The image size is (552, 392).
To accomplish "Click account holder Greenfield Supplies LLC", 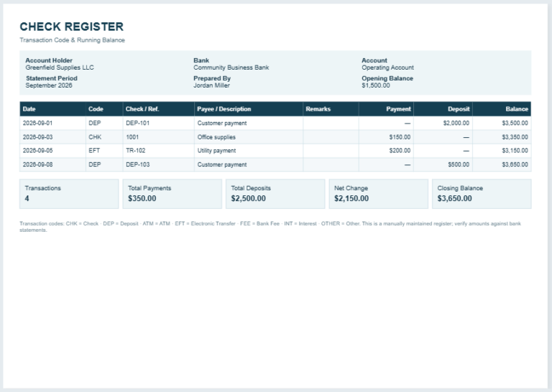I will pos(60,67).
